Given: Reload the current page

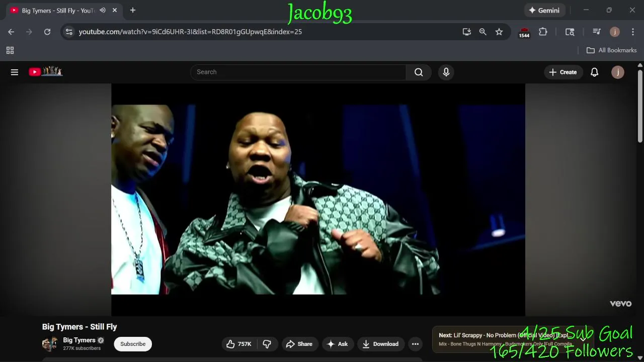Looking at the screenshot, I should (x=47, y=32).
